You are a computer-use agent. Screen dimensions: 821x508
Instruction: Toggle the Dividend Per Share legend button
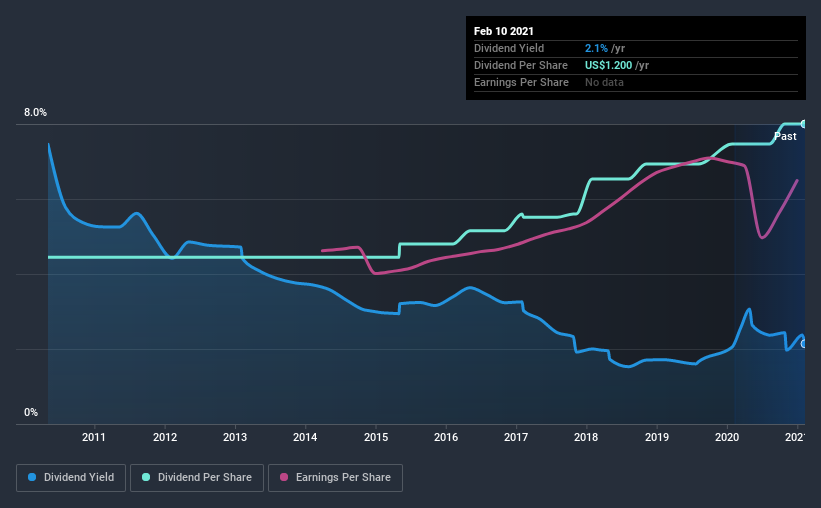pos(197,478)
